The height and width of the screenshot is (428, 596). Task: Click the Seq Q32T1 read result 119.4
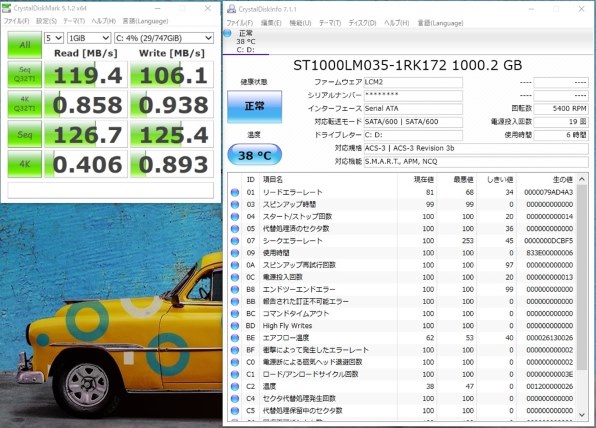pyautogui.click(x=86, y=75)
